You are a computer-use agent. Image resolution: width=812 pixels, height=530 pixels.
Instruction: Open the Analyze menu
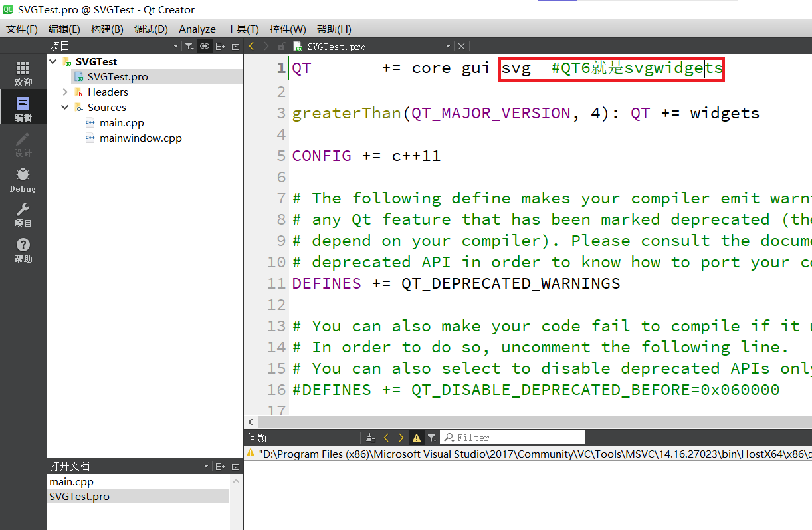click(x=197, y=29)
